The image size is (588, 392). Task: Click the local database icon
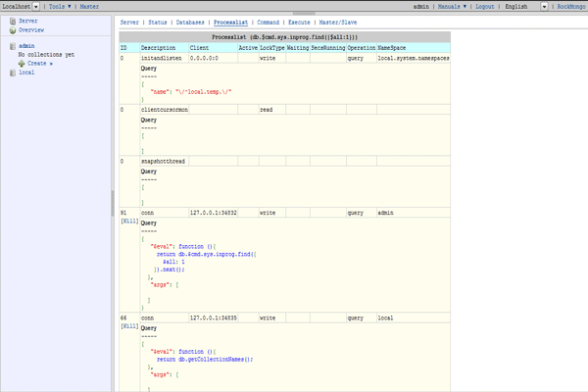(x=11, y=72)
